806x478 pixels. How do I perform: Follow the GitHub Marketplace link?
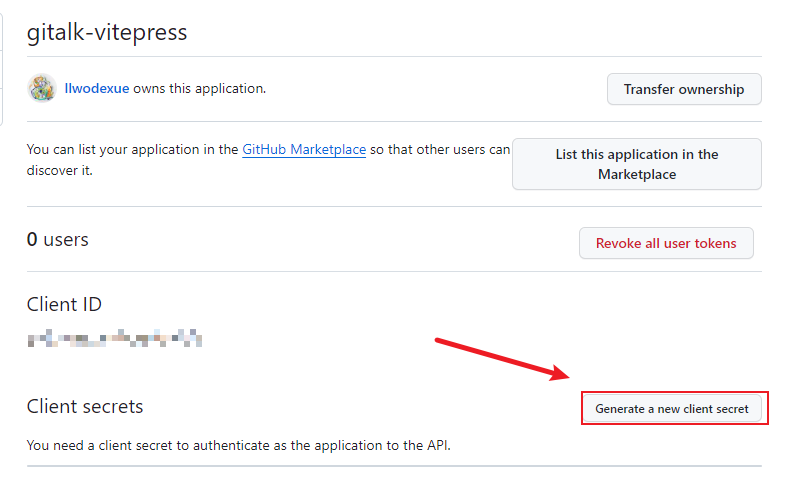[x=304, y=150]
